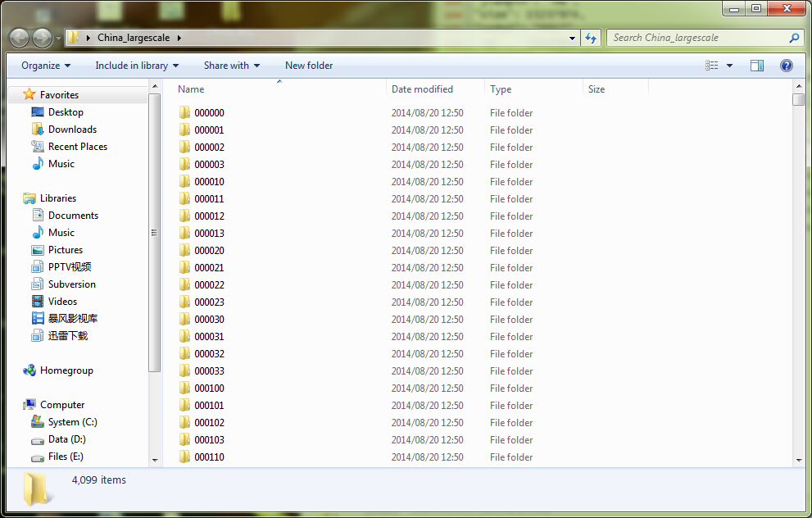Click the date modified of folder 000031
812x518 pixels.
pyautogui.click(x=427, y=337)
